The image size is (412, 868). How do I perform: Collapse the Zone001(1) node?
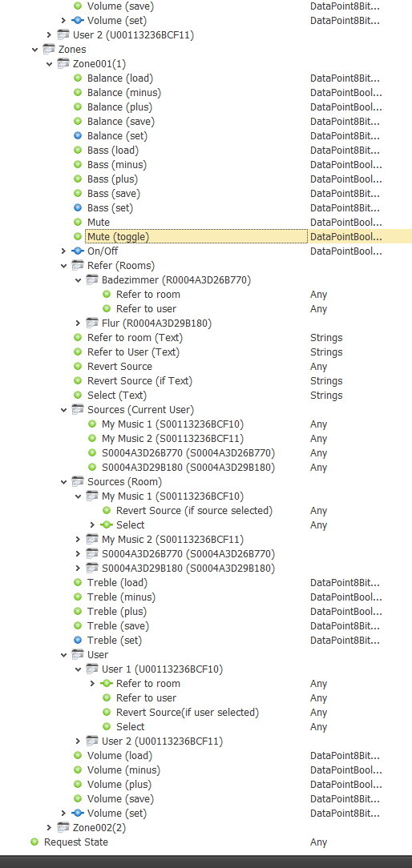[50, 64]
